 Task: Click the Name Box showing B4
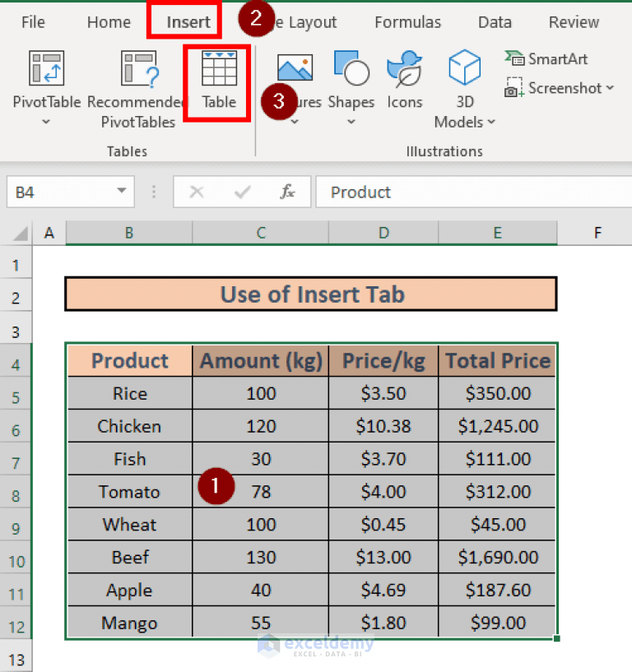pos(70,192)
